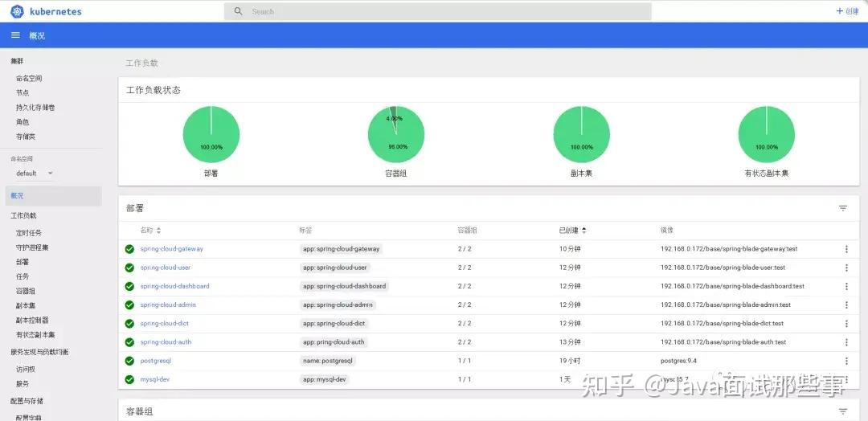Click the search magnifier icon

click(238, 11)
